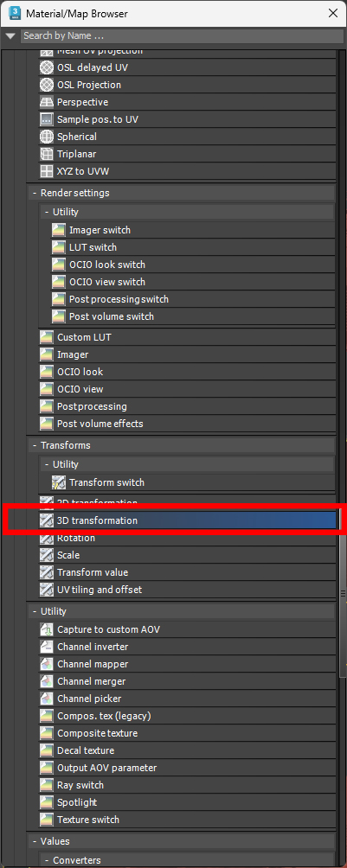
Task: Pick the Composite texture entry
Action: (x=188, y=733)
